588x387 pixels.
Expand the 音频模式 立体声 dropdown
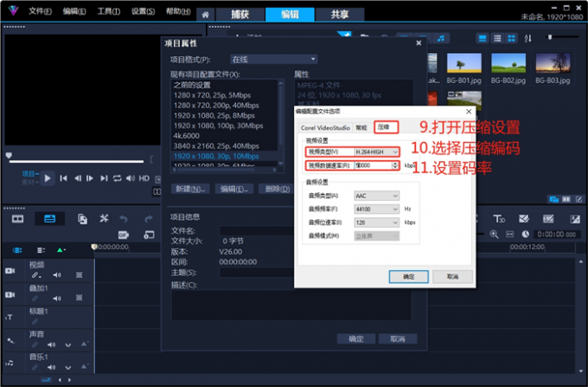click(x=376, y=236)
